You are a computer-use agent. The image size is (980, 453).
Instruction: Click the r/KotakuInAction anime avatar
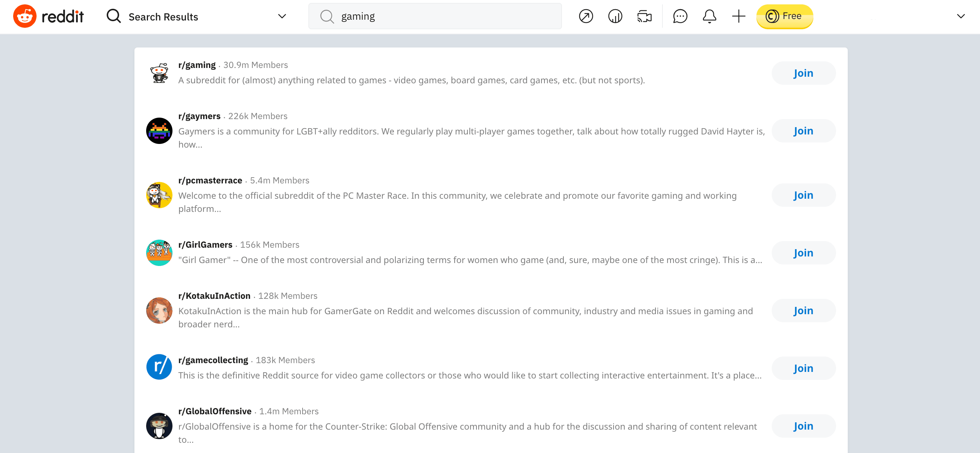pyautogui.click(x=159, y=311)
